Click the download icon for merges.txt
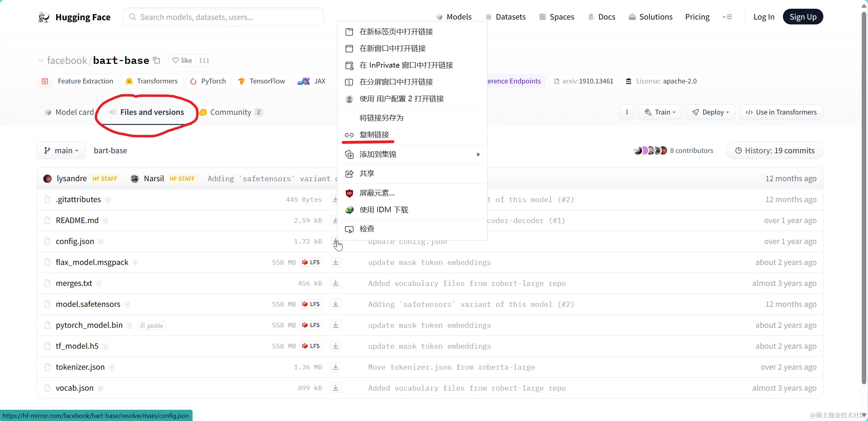This screenshot has height=421, width=868. 335,283
